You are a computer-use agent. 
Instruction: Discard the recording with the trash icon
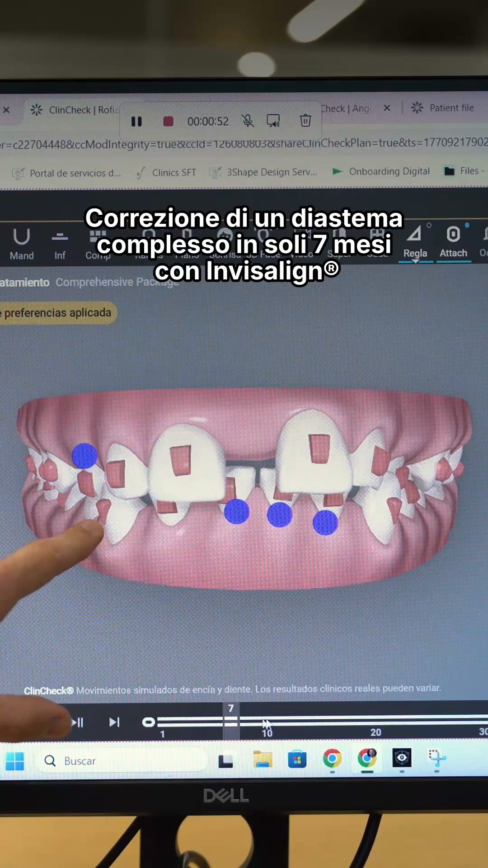(x=305, y=120)
